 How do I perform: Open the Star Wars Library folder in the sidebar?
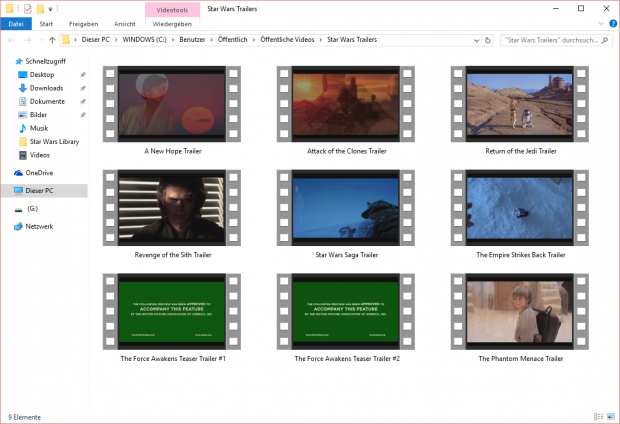(54, 141)
